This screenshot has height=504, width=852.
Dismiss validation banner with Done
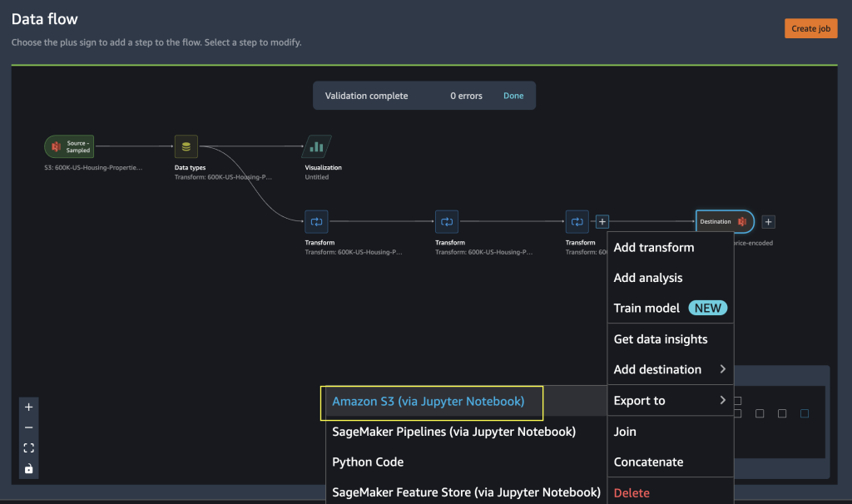(x=513, y=96)
